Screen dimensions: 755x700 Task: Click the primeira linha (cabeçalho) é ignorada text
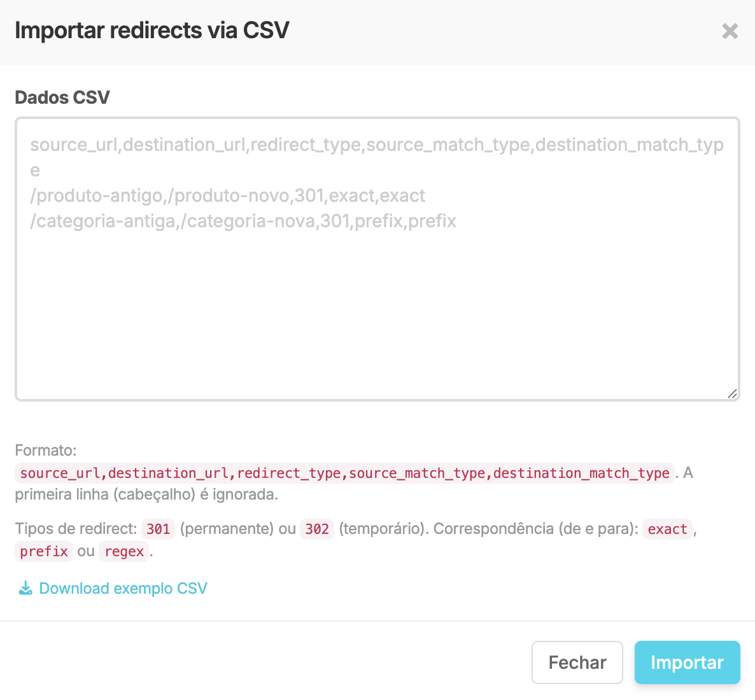click(x=146, y=494)
